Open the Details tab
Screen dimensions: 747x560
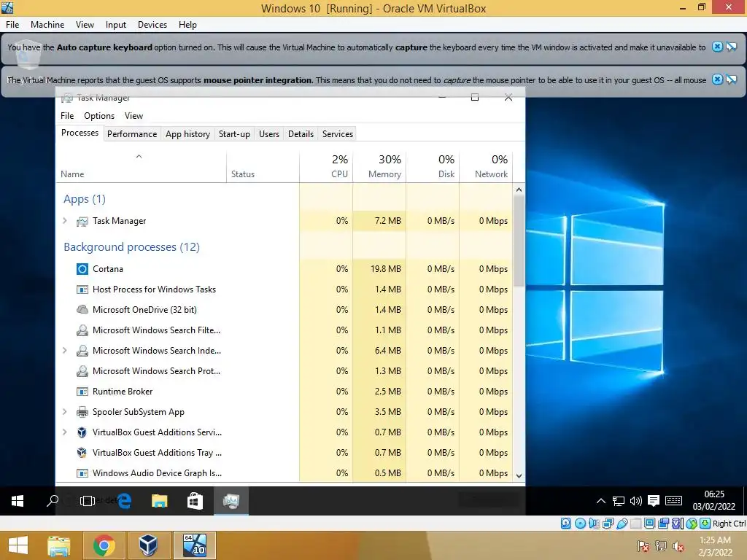tap(301, 134)
